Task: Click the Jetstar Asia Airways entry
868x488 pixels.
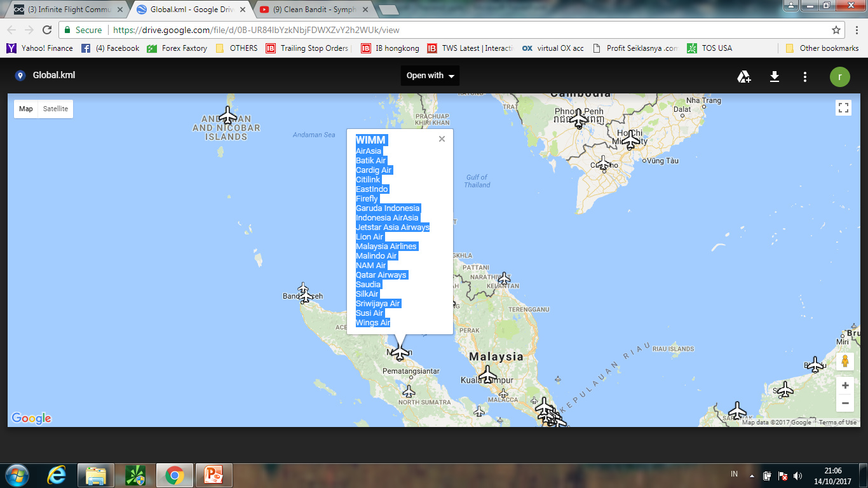Action: click(393, 227)
